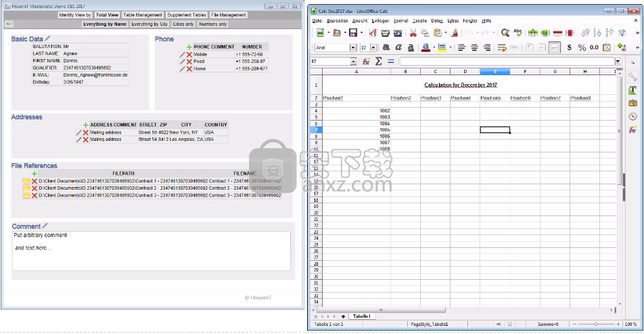
Task: Open the Function Wizard icon
Action: click(367, 61)
